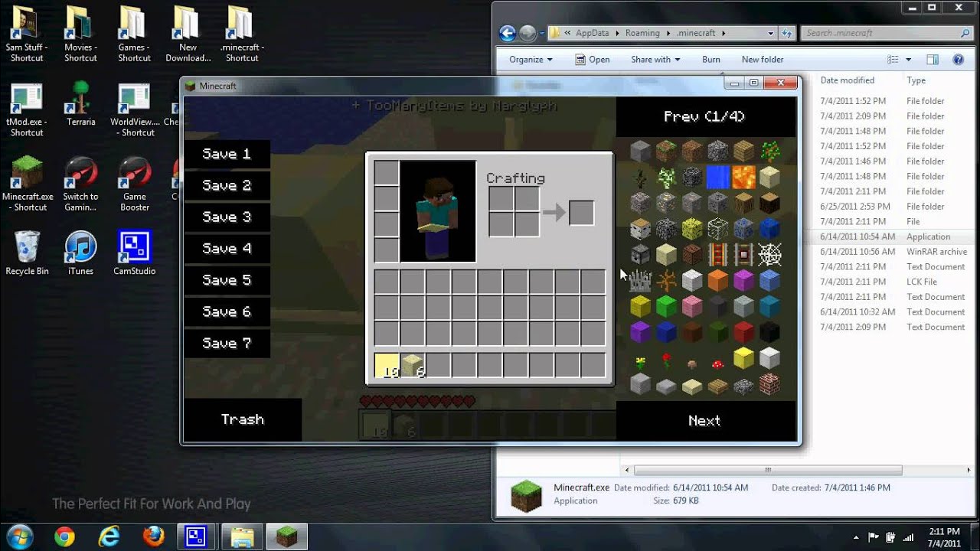
Task: Pick the cobweb item
Action: [x=769, y=255]
